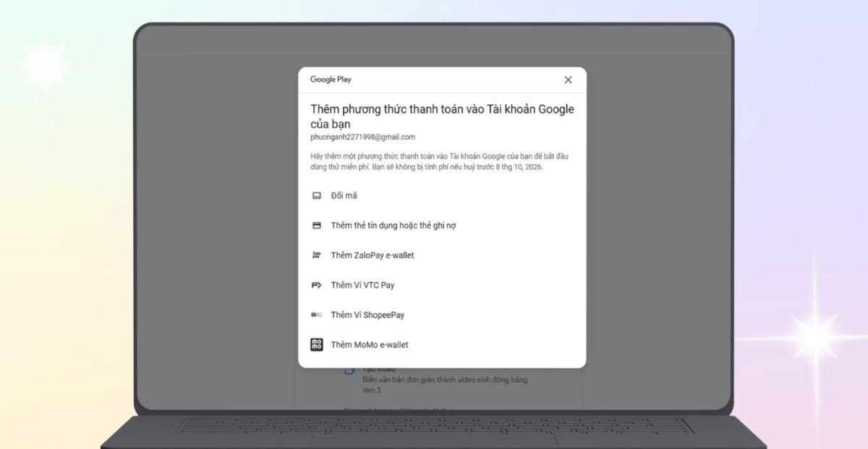
Task: Click the ShopeePay logo icon
Action: tap(316, 315)
